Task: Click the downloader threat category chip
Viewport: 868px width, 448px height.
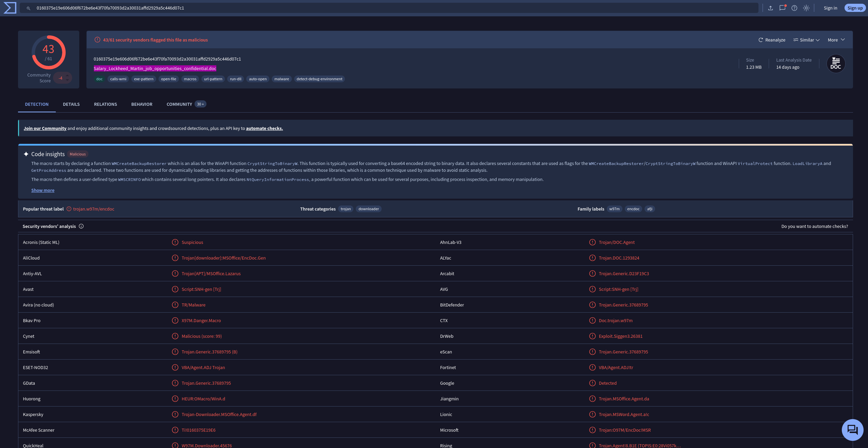Action: pyautogui.click(x=369, y=209)
